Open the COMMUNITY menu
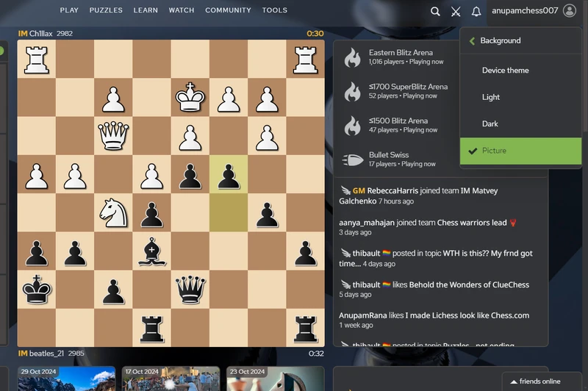Image resolution: width=588 pixels, height=391 pixels. tap(228, 10)
